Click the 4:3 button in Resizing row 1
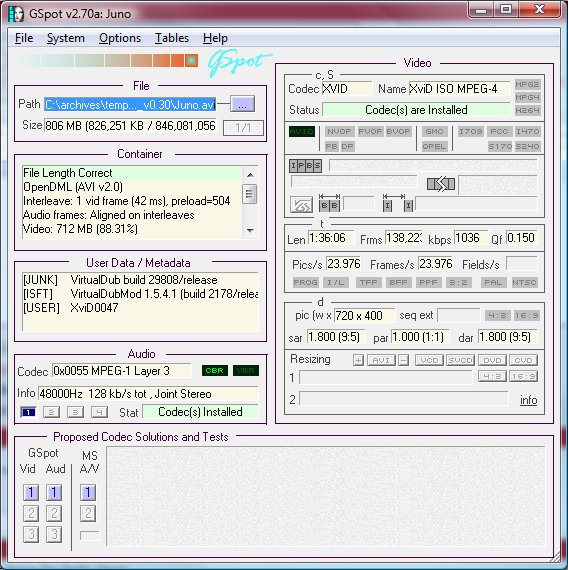Screen dimensions: 568x570 [492, 376]
